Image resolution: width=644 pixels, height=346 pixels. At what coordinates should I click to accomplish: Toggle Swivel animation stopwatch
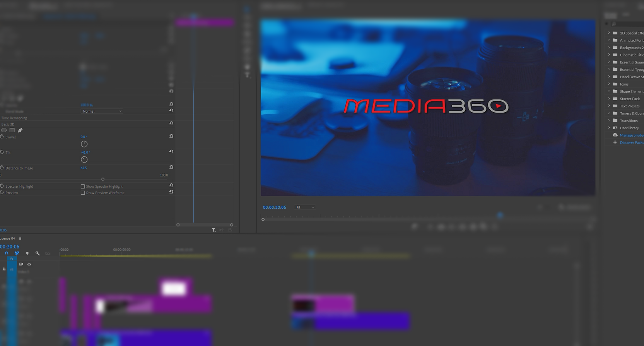point(2,137)
